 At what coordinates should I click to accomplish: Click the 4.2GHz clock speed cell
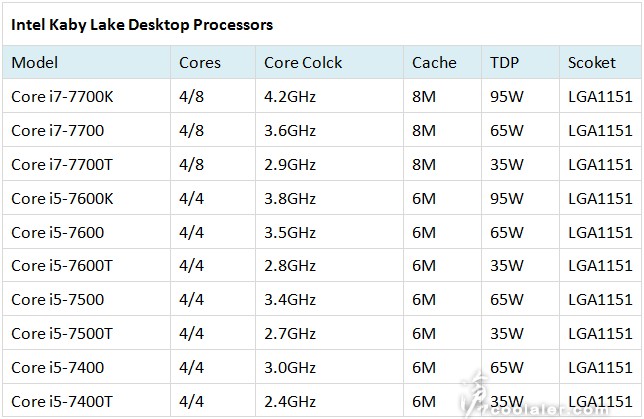pos(290,97)
